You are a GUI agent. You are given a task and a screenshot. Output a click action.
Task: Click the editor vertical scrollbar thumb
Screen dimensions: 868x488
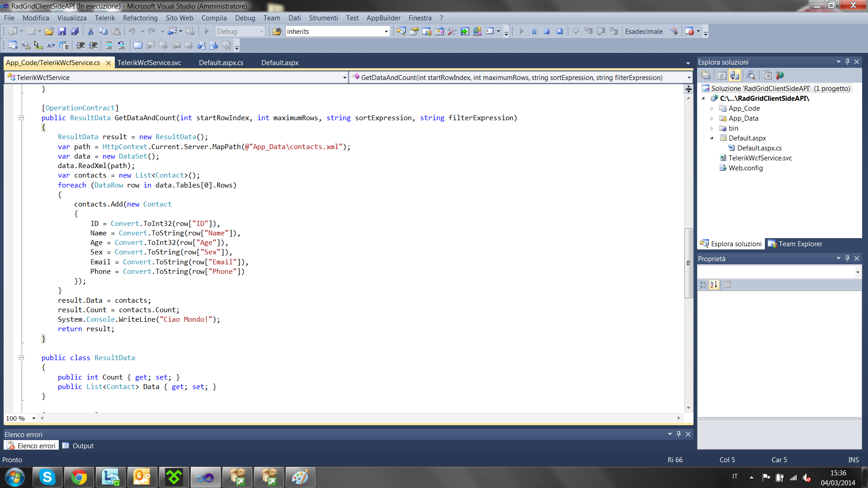pos(689,263)
